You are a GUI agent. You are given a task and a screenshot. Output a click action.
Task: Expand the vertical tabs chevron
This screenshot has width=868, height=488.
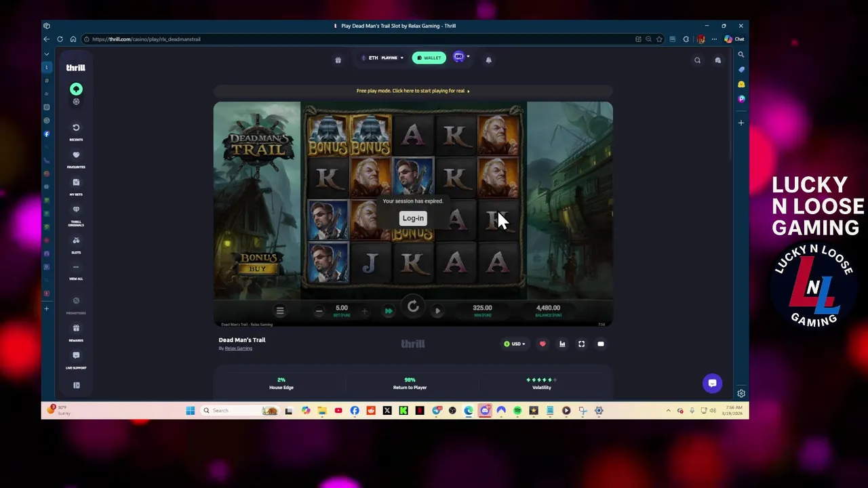pos(47,54)
